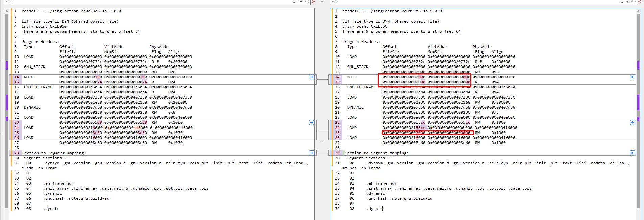The image size is (644, 220).
Task: Browse for right file using ellipsis button
Action: [621, 2]
